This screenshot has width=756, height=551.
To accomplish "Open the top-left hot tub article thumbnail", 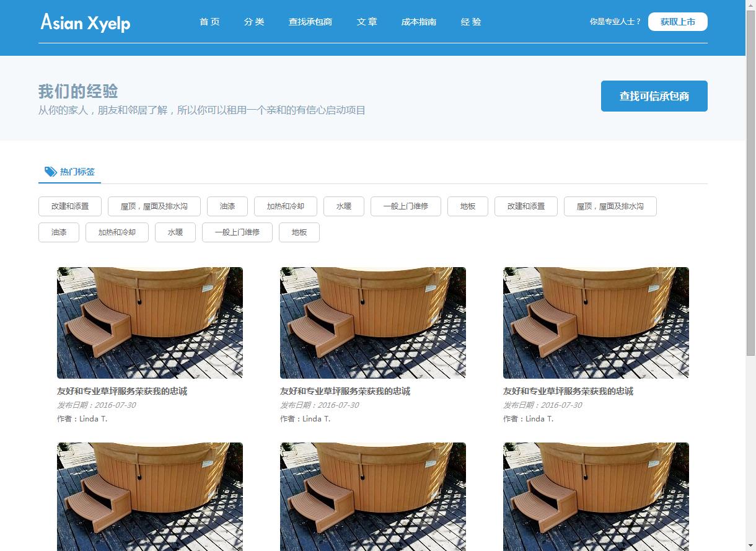I will pos(150,322).
